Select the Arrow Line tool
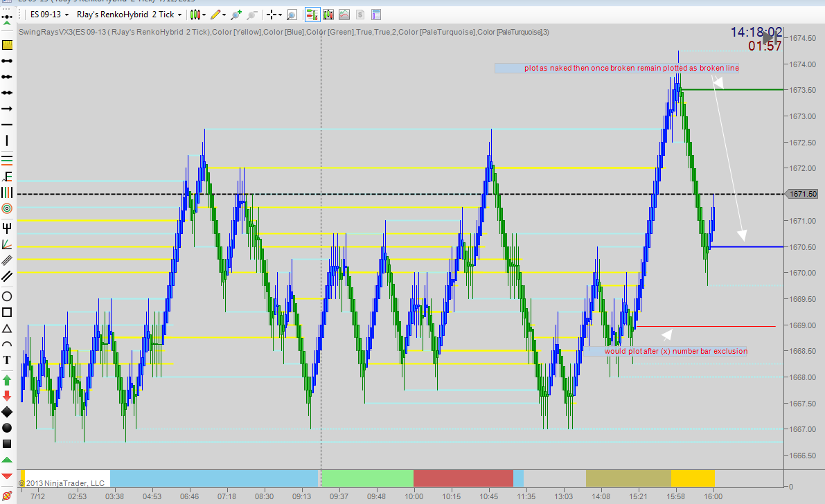 (7, 109)
